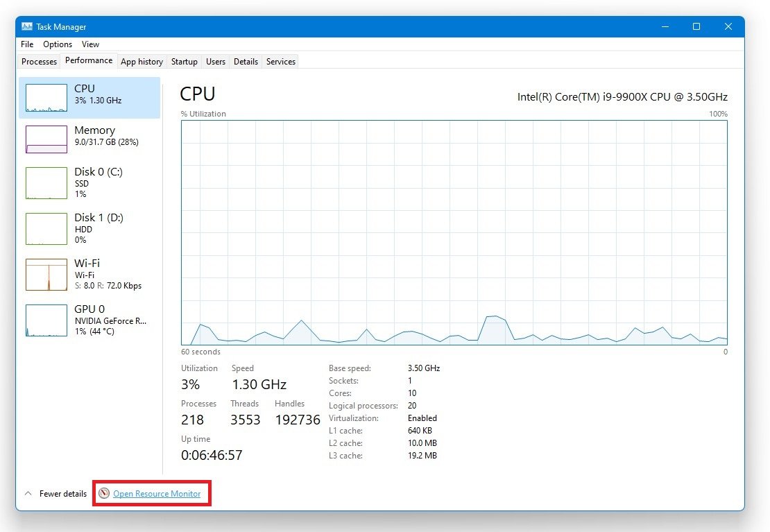Open the App history tab

point(142,61)
